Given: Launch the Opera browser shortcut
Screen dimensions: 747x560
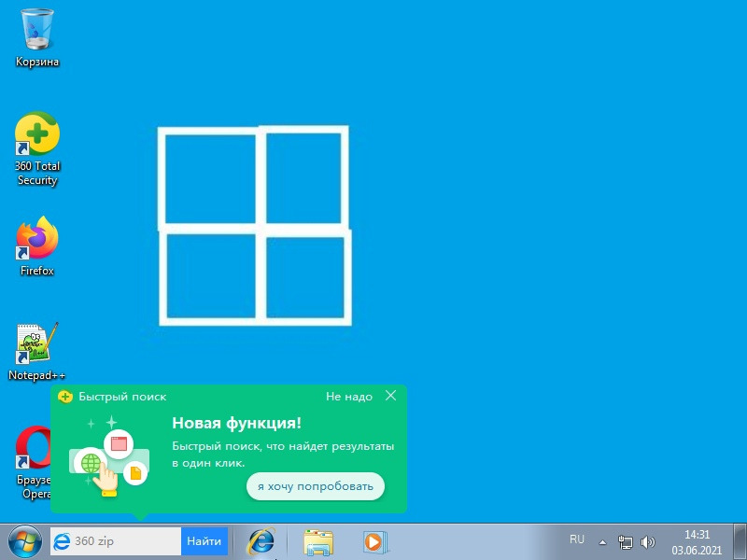Looking at the screenshot, I should coord(37,450).
